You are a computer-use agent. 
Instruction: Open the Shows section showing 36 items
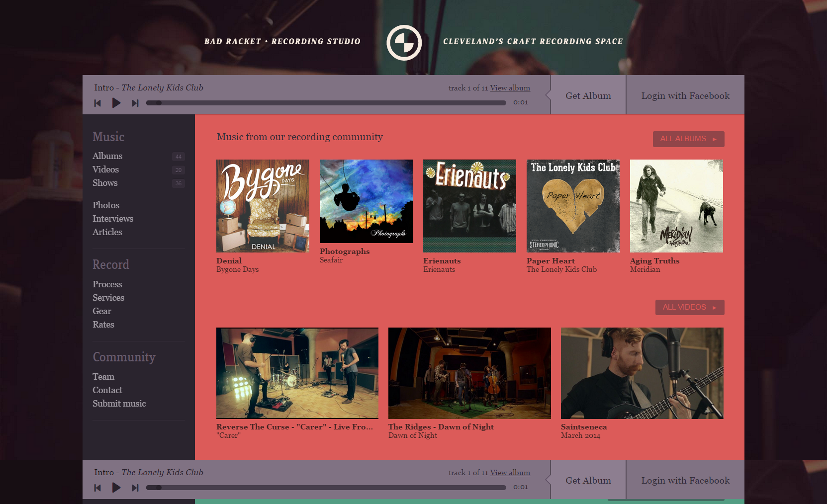(105, 183)
